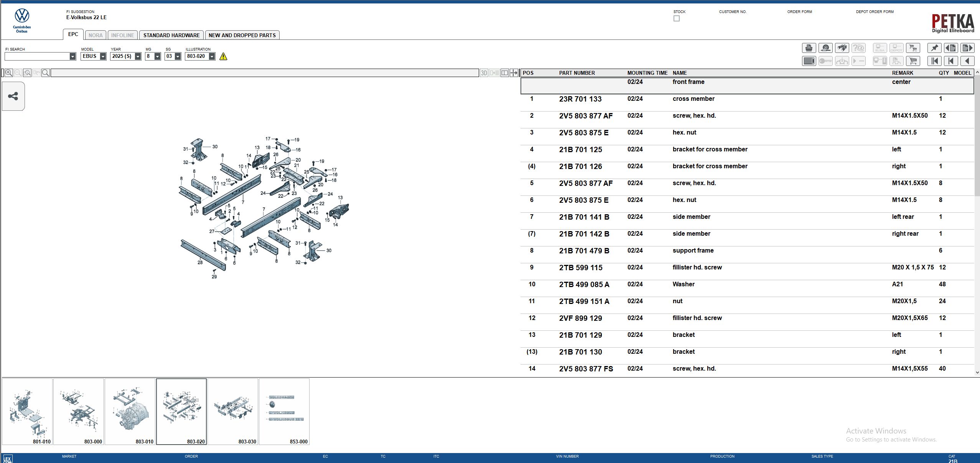
Task: Select the 803-010 illustration thumbnail
Action: (130, 412)
